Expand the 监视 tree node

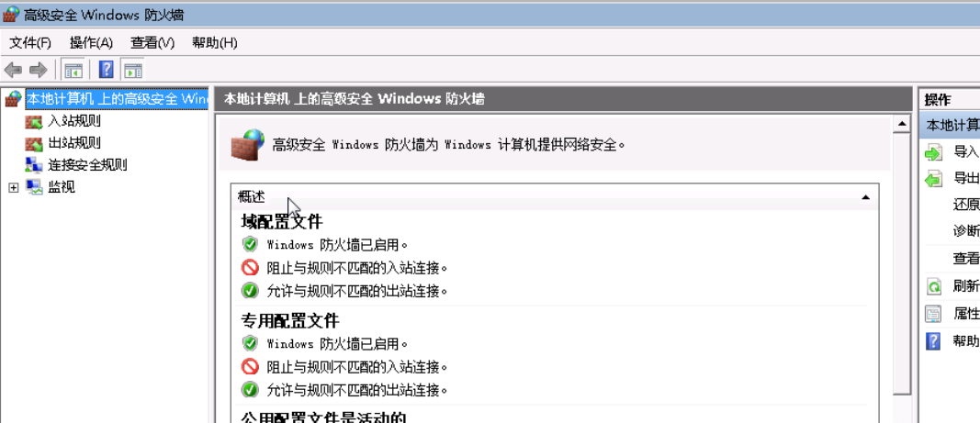[x=14, y=187]
